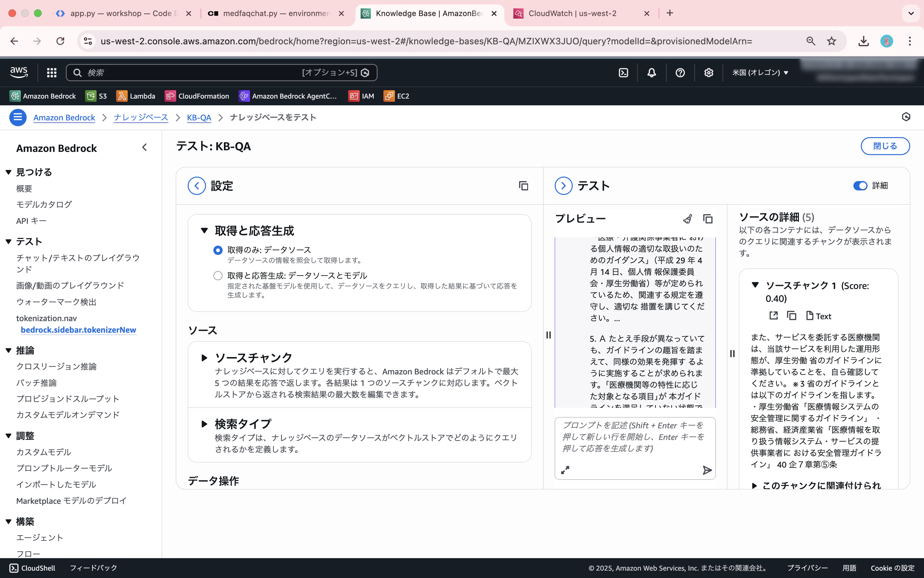This screenshot has width=924, height=578.
Task: Collapse the テスト sidebar group
Action: pyautogui.click(x=9, y=241)
